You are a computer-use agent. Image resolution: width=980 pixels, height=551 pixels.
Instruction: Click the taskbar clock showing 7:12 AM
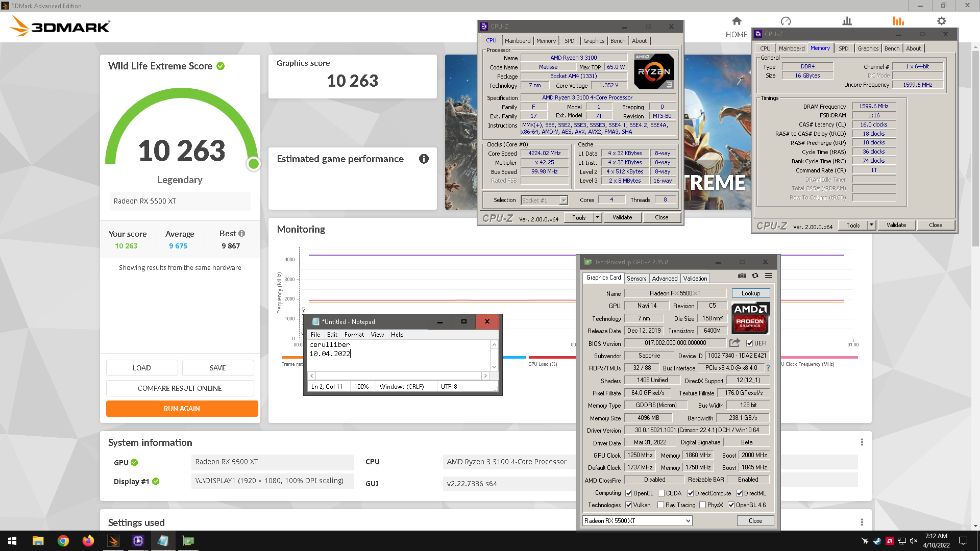coord(936,541)
